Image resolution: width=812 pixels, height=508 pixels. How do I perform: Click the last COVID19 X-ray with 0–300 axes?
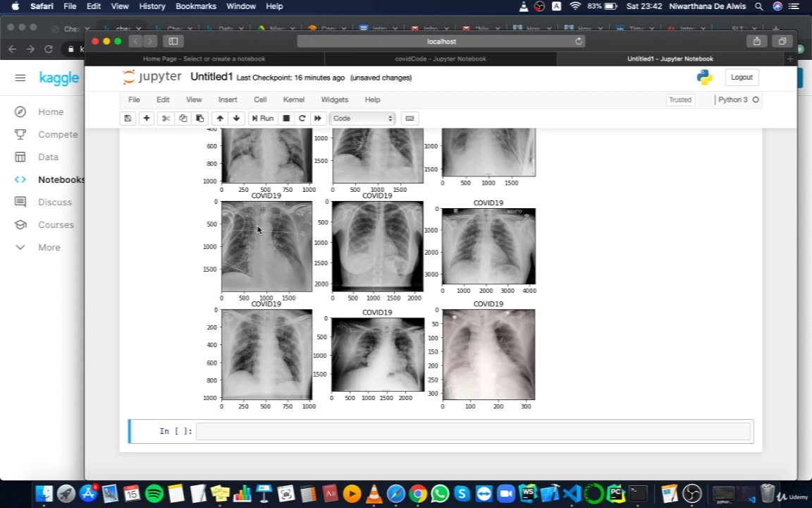tap(488, 355)
